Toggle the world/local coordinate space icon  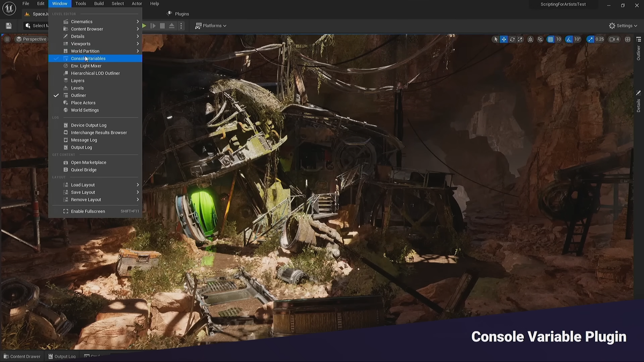530,39
